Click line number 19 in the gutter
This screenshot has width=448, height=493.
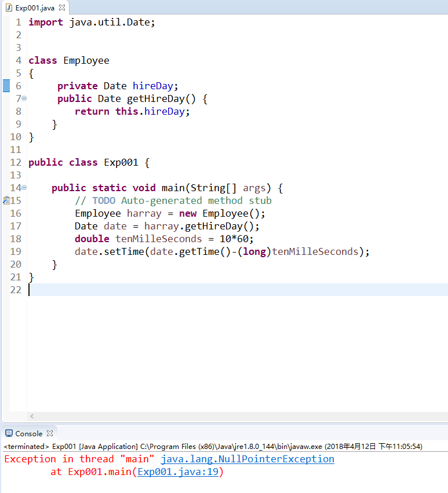click(x=16, y=251)
